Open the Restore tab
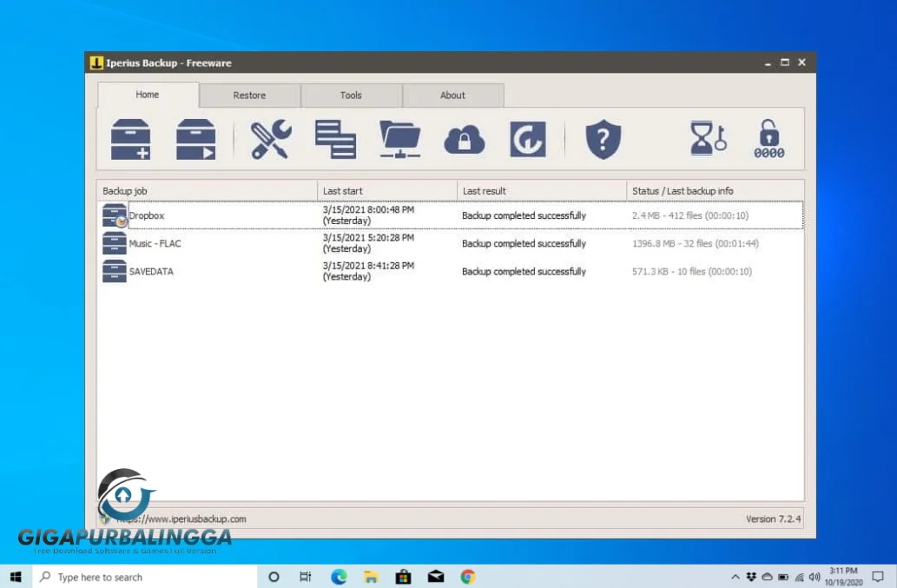The image size is (897, 588). 249,96
